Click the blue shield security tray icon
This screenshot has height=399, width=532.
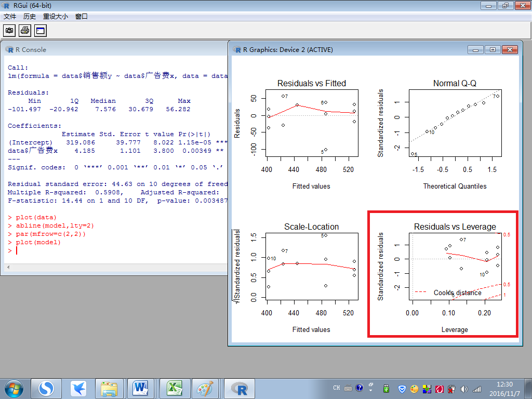402,389
